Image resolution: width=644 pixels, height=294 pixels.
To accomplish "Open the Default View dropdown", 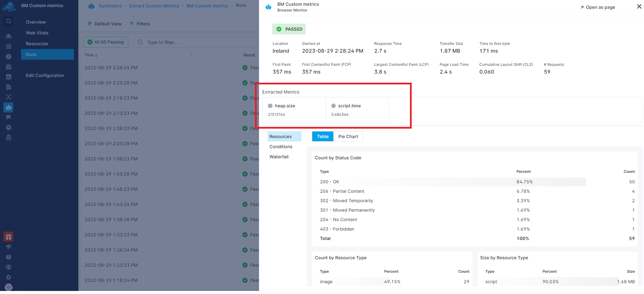I will (104, 24).
